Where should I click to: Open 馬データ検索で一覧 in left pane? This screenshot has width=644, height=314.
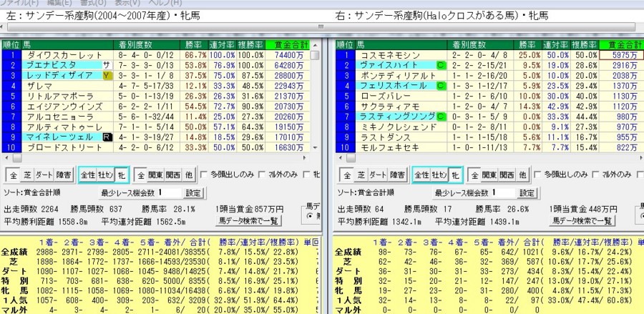click(248, 221)
